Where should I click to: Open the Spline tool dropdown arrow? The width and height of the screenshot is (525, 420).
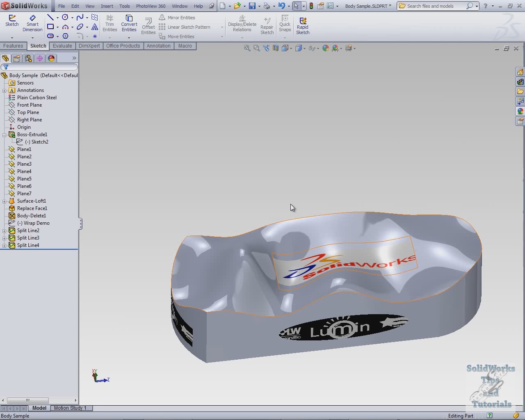(x=87, y=18)
